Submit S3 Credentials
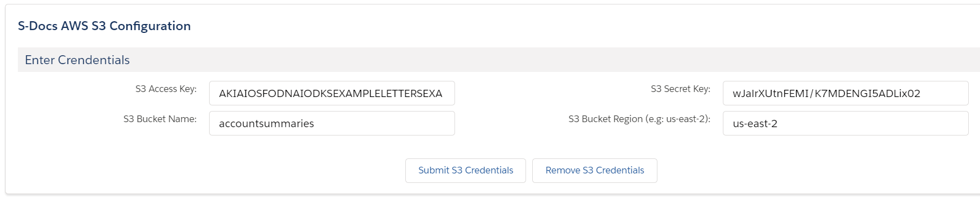Viewport: 980px width, 203px height. coord(466,171)
